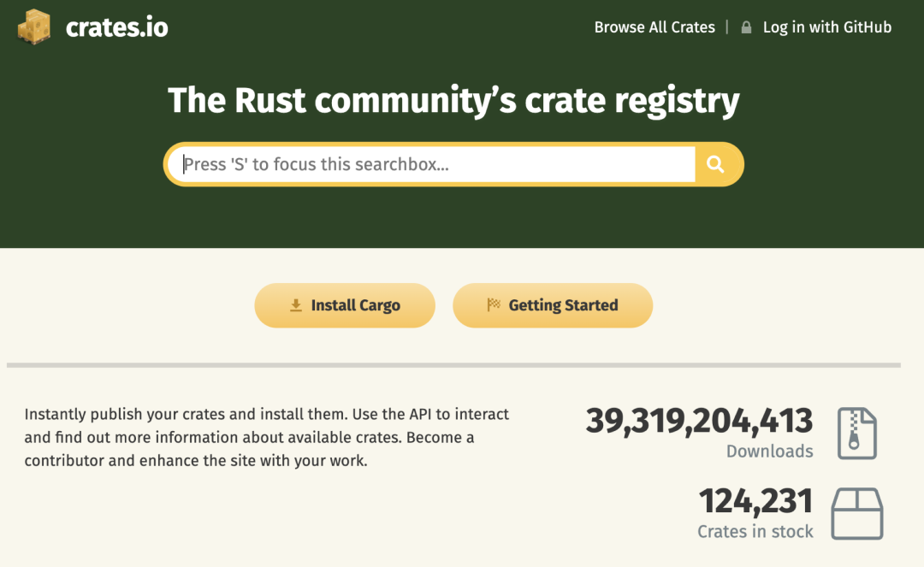Viewport: 924px width, 567px height.
Task: Click the downloads total 39,319,204,413
Action: coord(699,421)
